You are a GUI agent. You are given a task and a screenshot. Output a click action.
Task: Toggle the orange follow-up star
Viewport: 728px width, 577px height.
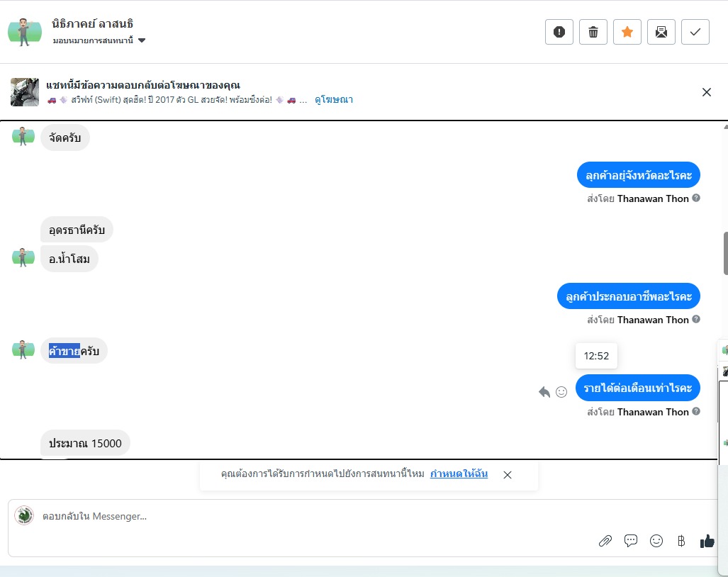[x=627, y=32]
